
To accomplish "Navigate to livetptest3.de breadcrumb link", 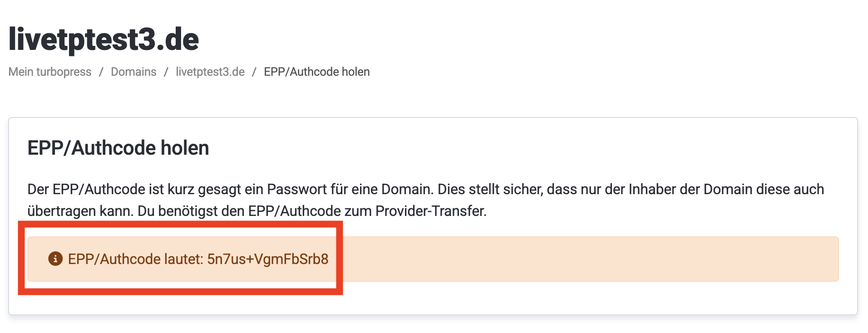I will pyautogui.click(x=210, y=72).
